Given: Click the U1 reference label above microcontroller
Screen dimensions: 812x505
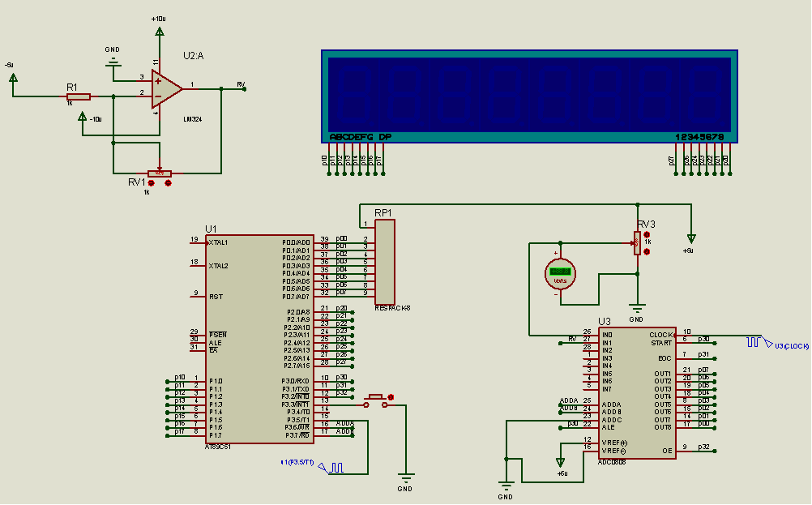Looking at the screenshot, I should (x=212, y=229).
